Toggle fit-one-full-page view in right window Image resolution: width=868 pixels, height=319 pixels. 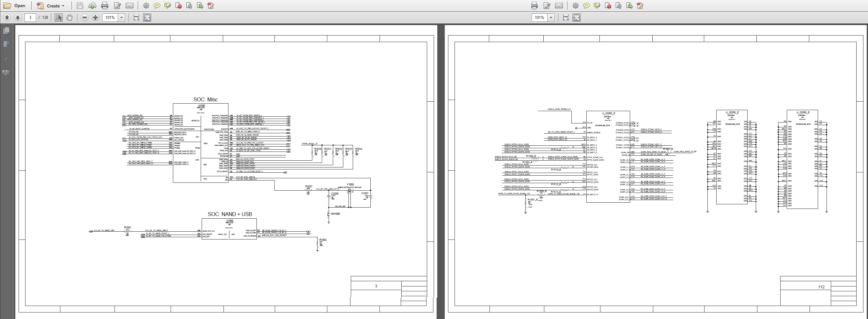[577, 18]
